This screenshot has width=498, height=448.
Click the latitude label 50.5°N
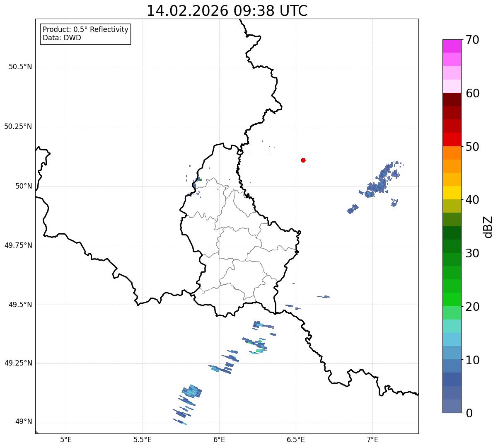(x=20, y=67)
